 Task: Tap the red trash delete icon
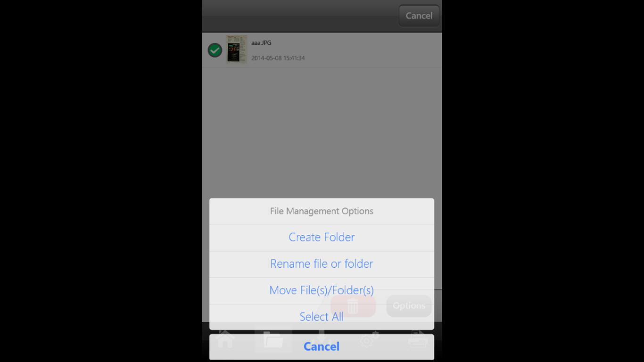point(353,306)
